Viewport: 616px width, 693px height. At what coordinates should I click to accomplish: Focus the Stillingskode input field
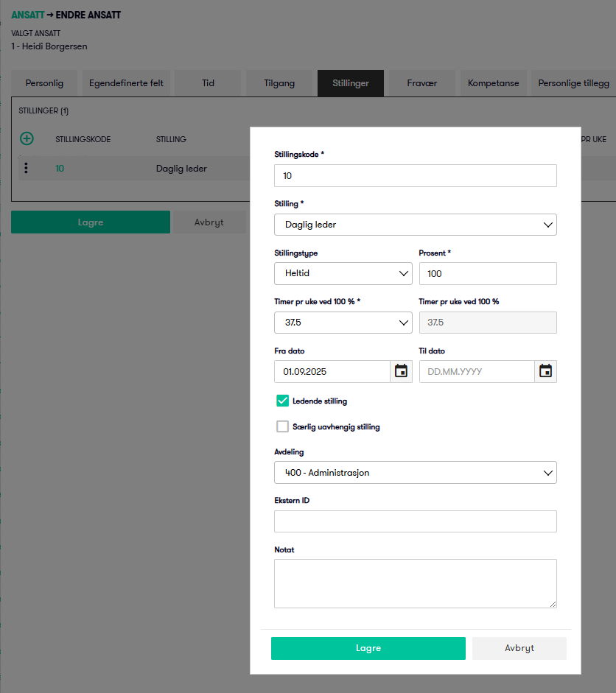click(x=416, y=175)
